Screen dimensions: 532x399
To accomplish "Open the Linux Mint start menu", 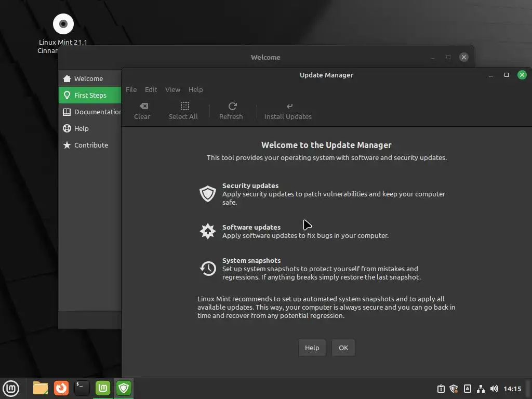I will pos(11,388).
